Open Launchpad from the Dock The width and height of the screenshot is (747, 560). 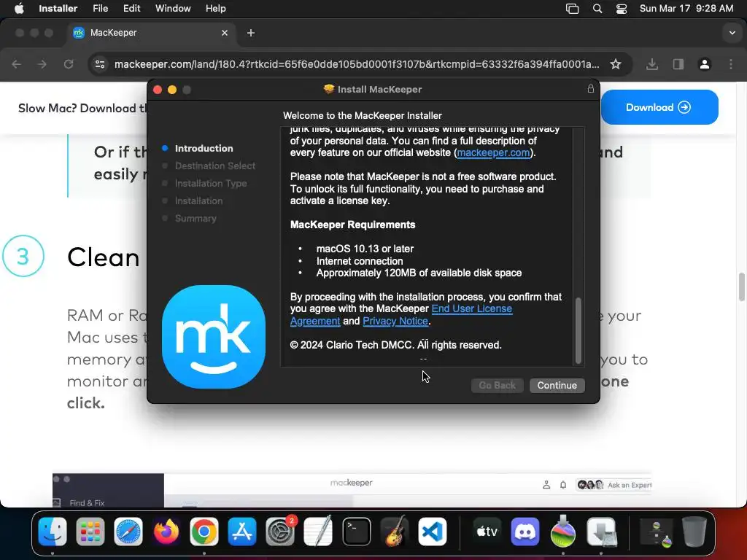90,532
